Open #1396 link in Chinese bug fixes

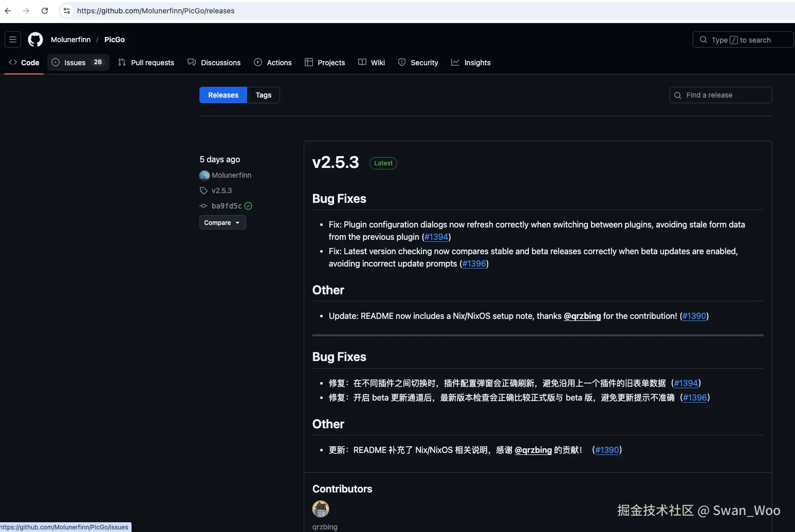[695, 397]
